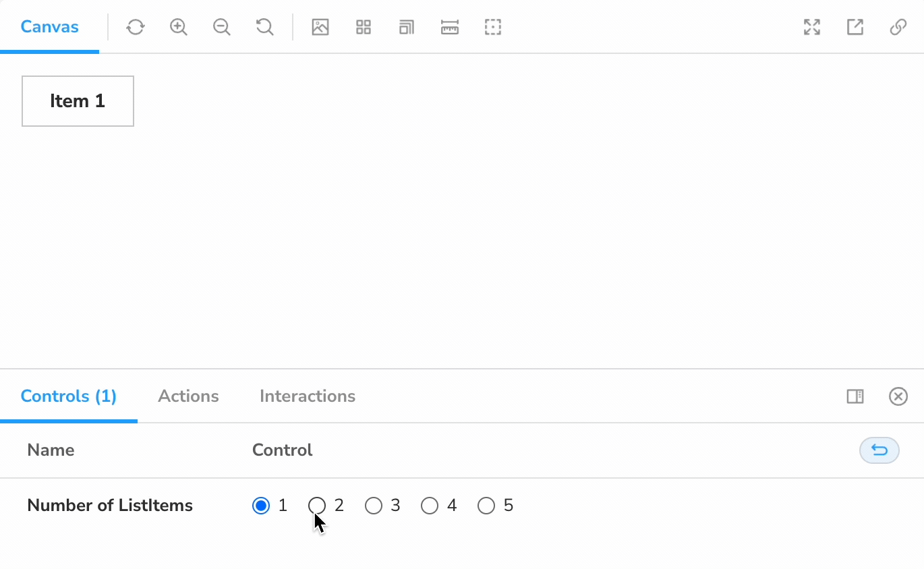Enter fullscreen mode
This screenshot has height=569, width=924.
pos(811,27)
